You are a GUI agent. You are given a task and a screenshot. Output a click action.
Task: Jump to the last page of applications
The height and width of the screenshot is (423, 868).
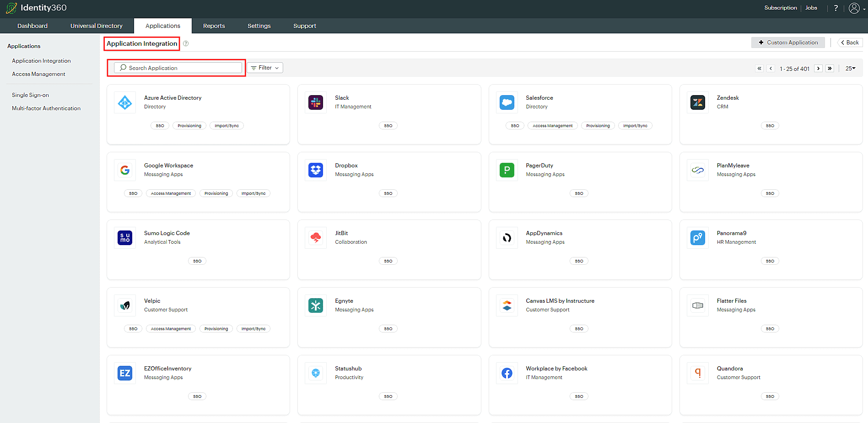[x=830, y=69]
